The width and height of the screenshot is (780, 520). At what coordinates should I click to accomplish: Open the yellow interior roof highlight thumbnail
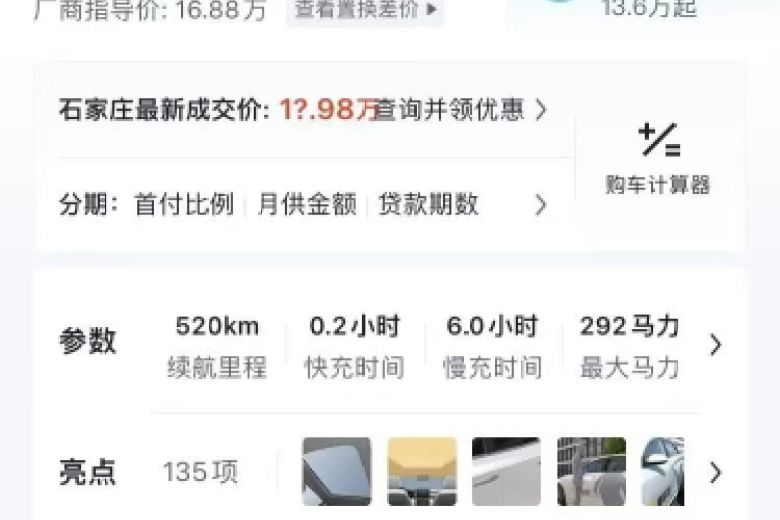pyautogui.click(x=422, y=471)
